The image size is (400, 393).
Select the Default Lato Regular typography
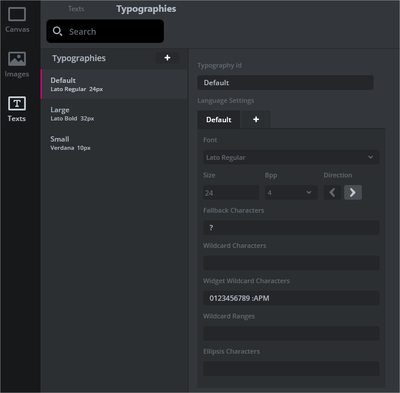coord(114,84)
